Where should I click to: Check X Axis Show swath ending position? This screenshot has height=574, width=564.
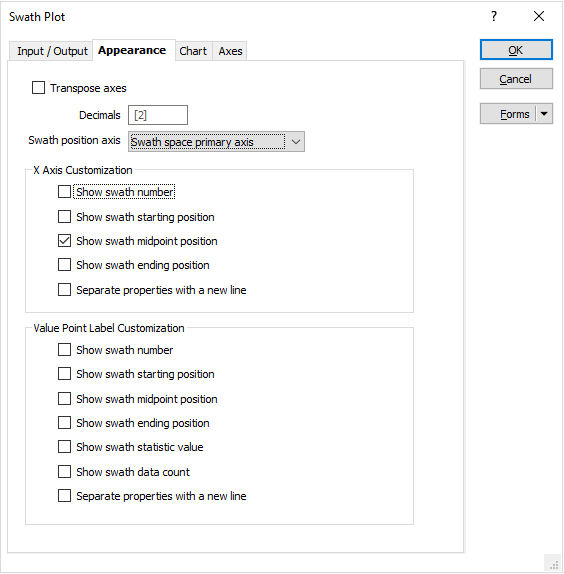point(64,265)
